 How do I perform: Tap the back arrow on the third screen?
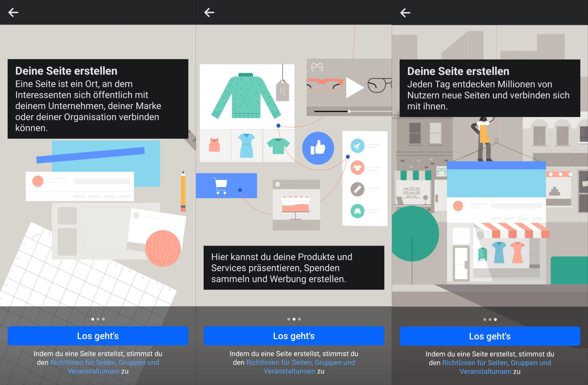405,13
